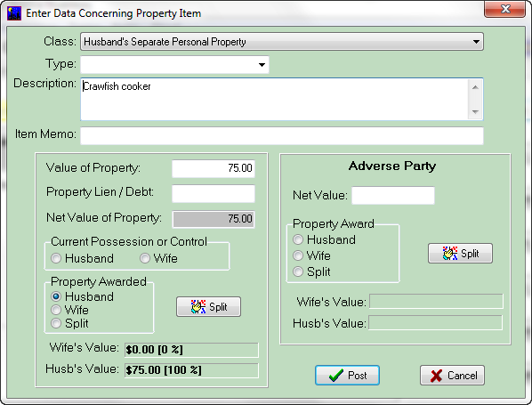532x405 pixels.
Task: Click the Property Lien / Debt field
Action: [x=214, y=193]
